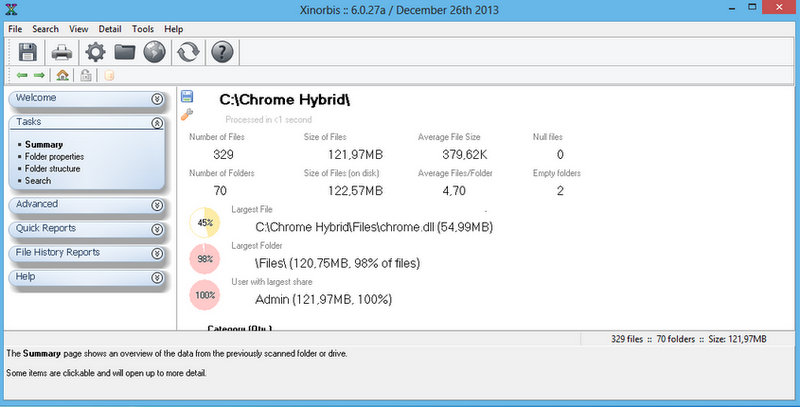Click the orange wrench icon beside folder path

pyautogui.click(x=187, y=115)
